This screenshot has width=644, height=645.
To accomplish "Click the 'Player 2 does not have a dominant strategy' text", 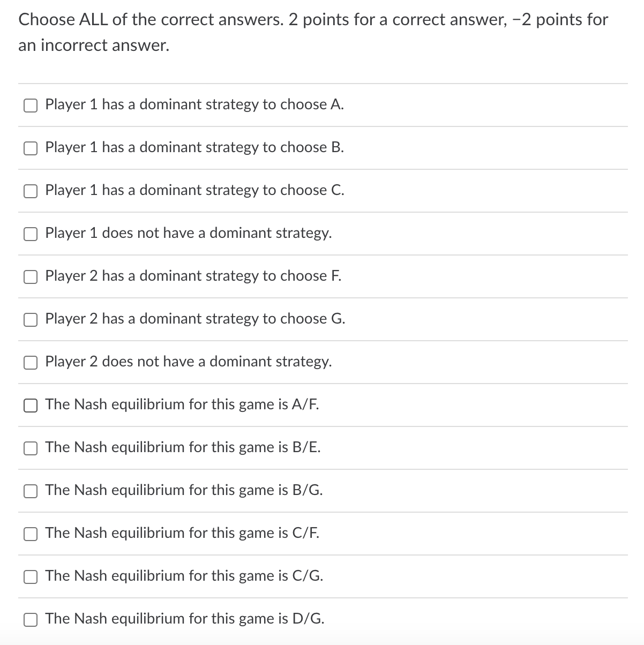I will point(189,362).
